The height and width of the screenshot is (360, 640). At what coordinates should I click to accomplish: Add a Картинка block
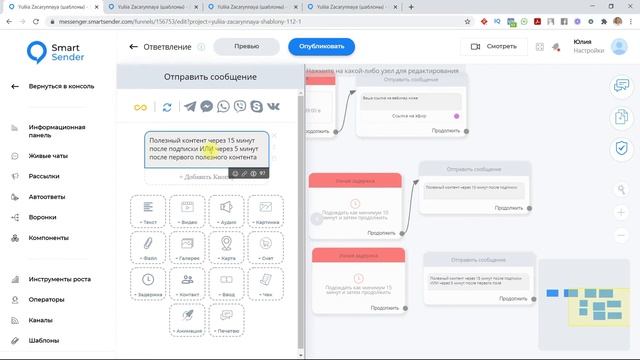(x=266, y=211)
